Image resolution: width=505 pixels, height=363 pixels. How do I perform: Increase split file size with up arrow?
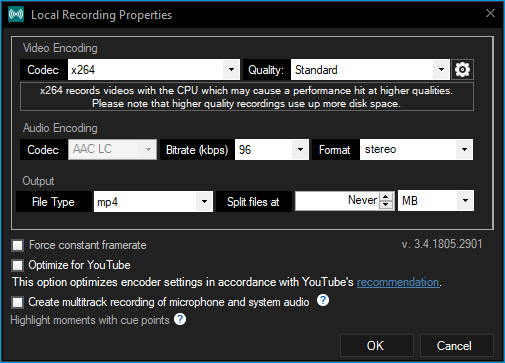[x=386, y=197]
